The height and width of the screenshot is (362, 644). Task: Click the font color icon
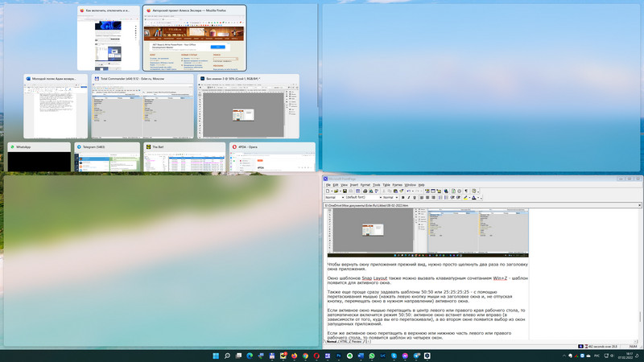pyautogui.click(x=474, y=197)
